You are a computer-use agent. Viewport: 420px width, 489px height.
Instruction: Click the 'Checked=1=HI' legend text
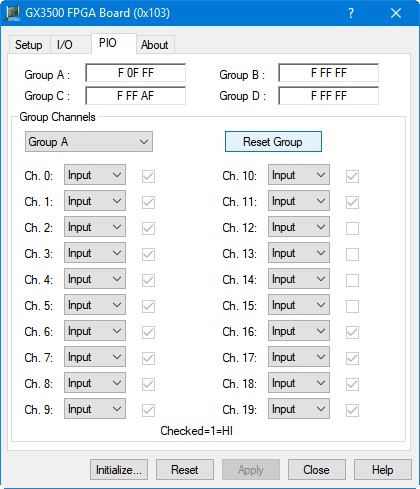197,431
